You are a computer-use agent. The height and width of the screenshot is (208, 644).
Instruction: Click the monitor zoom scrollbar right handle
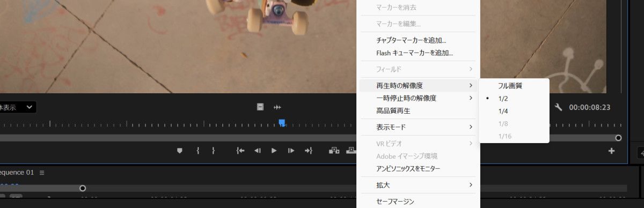pyautogui.click(x=618, y=138)
